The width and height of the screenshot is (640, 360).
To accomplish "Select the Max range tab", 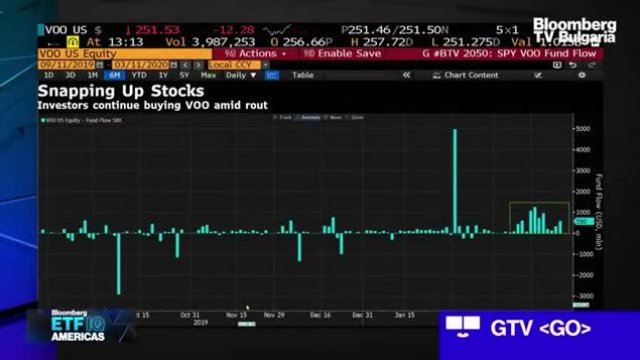I will pos(208,75).
